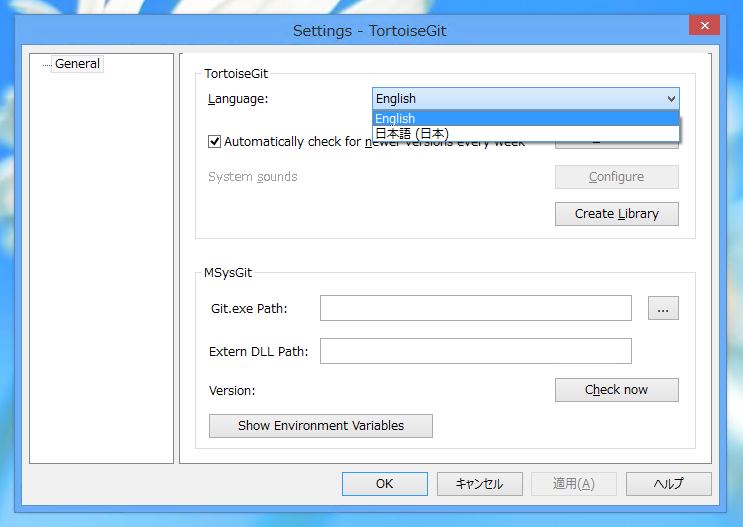Click the キャンセル (Cancel) button

coord(480,484)
